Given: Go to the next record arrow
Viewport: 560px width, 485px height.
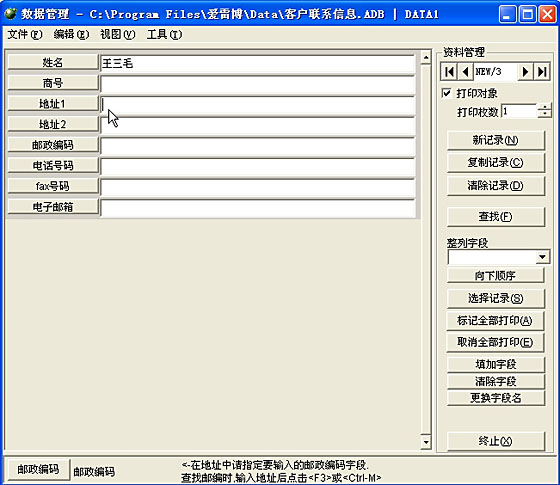Looking at the screenshot, I should click(525, 72).
